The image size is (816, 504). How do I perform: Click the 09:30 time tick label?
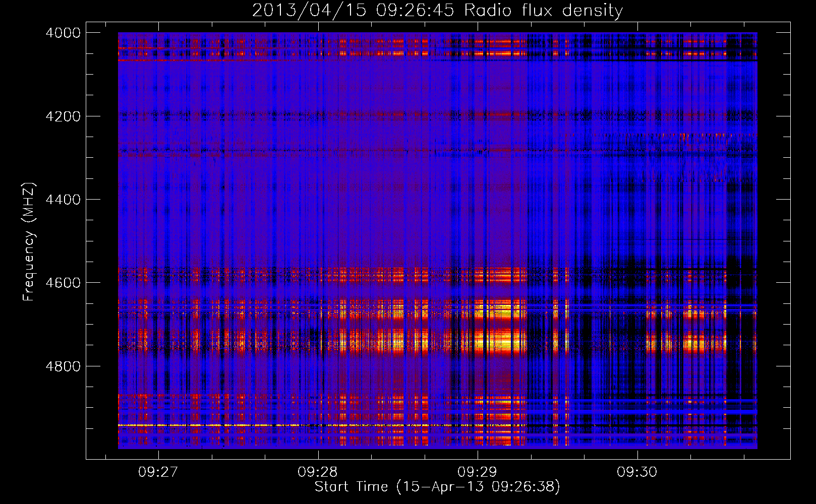pyautogui.click(x=637, y=472)
